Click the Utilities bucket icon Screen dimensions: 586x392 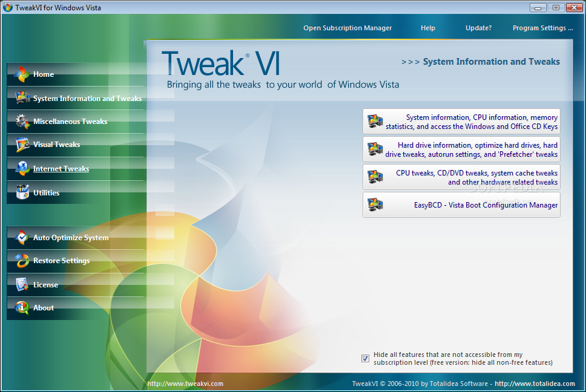point(22,192)
